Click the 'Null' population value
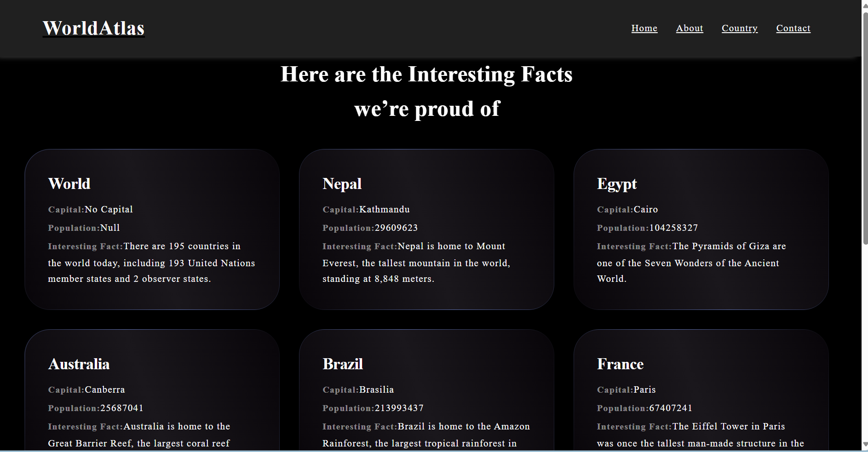 (110, 228)
